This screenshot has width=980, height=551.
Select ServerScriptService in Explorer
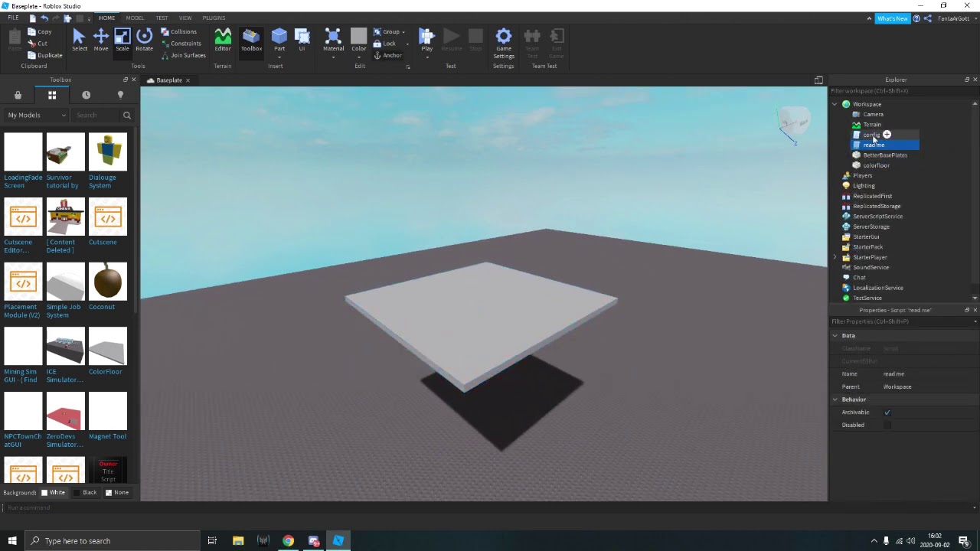pos(877,217)
